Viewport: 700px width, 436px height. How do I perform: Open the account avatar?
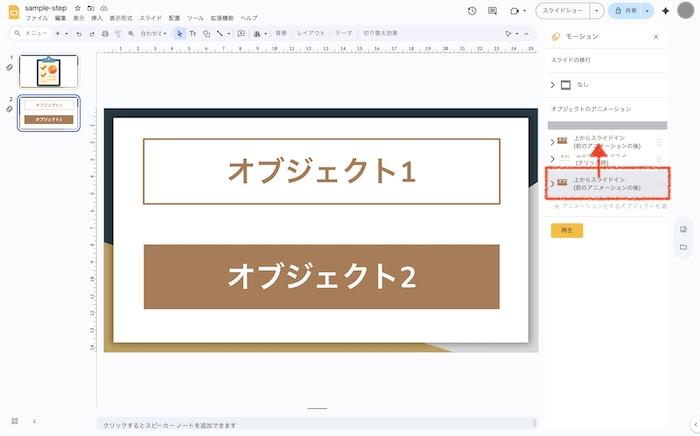tap(685, 10)
